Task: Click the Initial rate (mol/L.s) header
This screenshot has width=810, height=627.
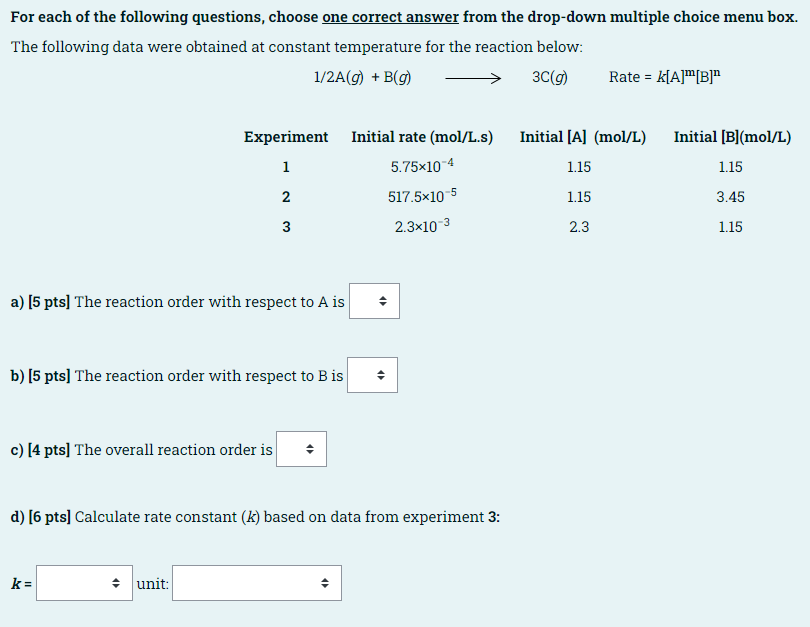Action: pos(422,137)
